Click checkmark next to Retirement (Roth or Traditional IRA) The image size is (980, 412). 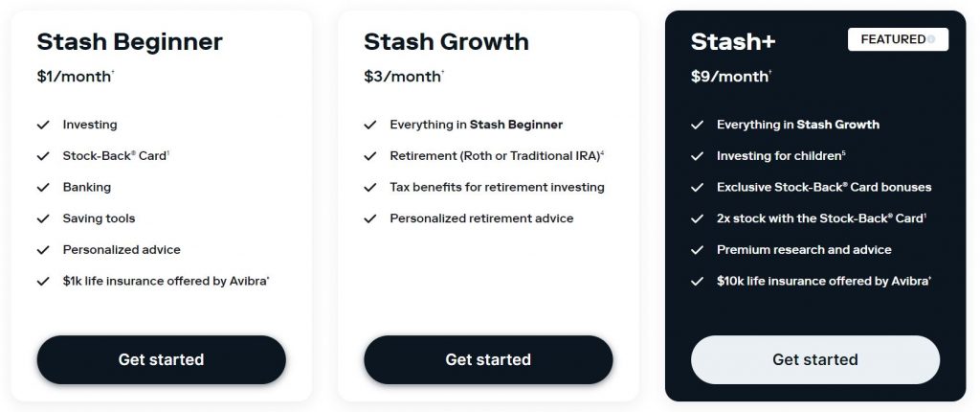click(370, 156)
